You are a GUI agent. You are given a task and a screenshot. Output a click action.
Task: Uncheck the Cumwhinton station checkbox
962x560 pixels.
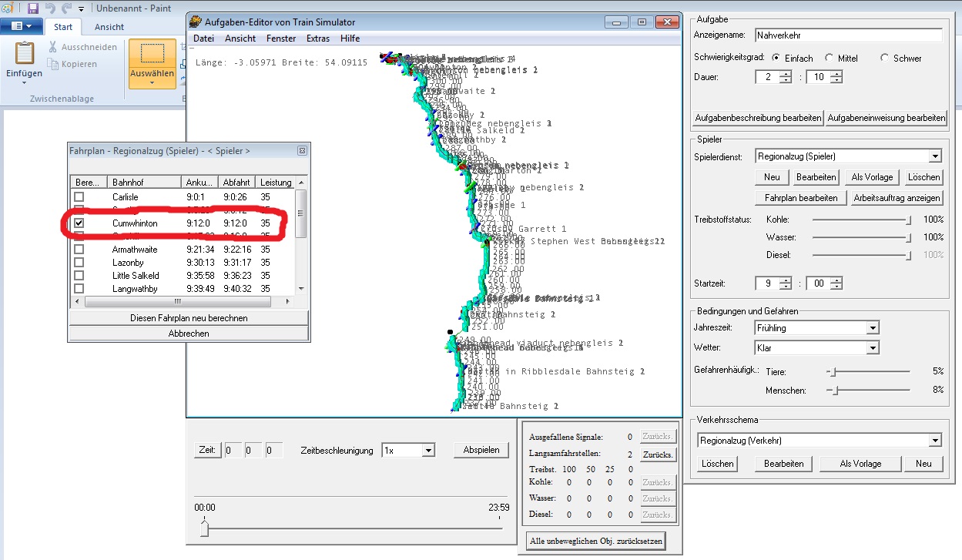click(79, 223)
